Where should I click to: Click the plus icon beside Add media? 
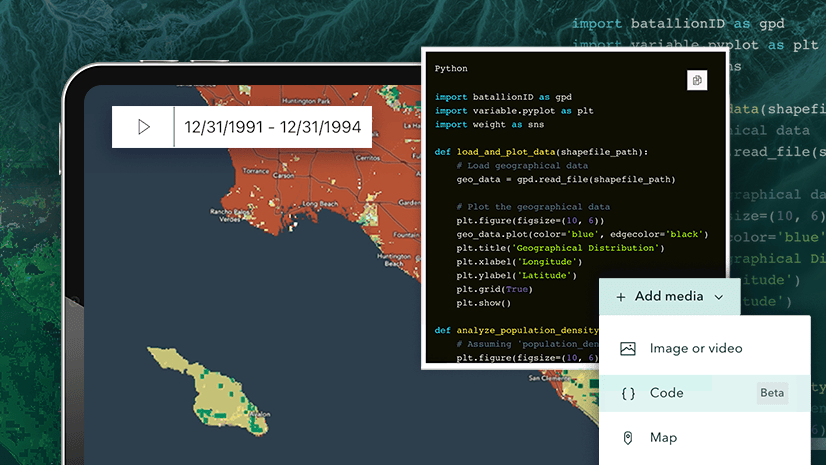(x=621, y=297)
